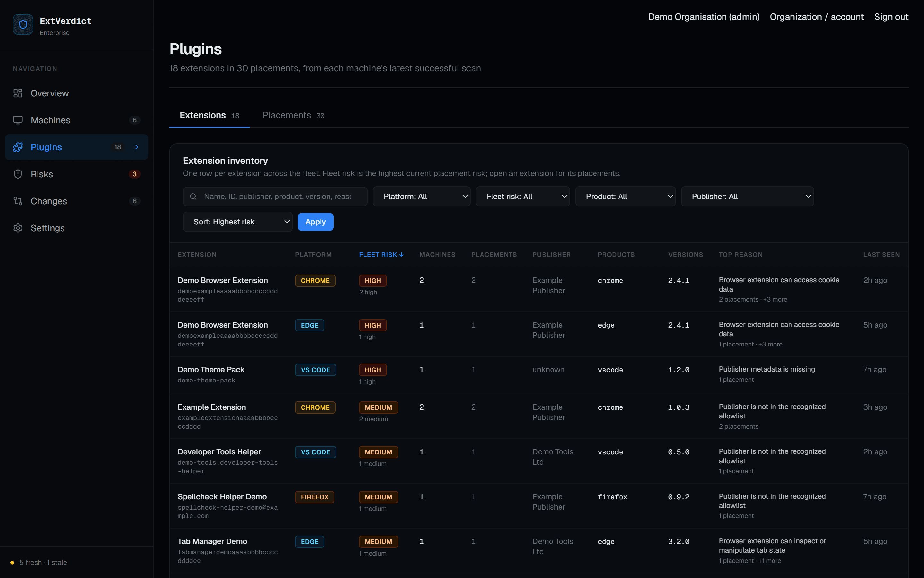The height and width of the screenshot is (578, 924).
Task: Click the Last Seen column header
Action: tap(881, 255)
